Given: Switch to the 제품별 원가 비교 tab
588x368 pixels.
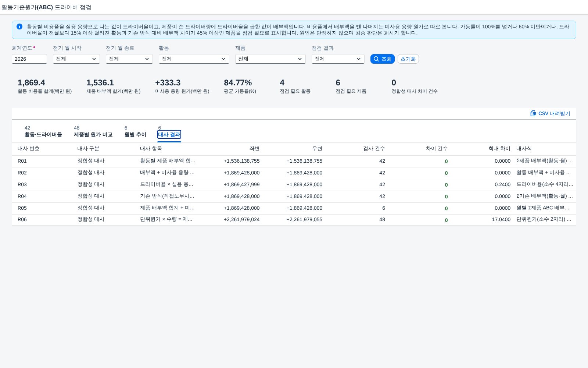Looking at the screenshot, I should click(x=93, y=134).
